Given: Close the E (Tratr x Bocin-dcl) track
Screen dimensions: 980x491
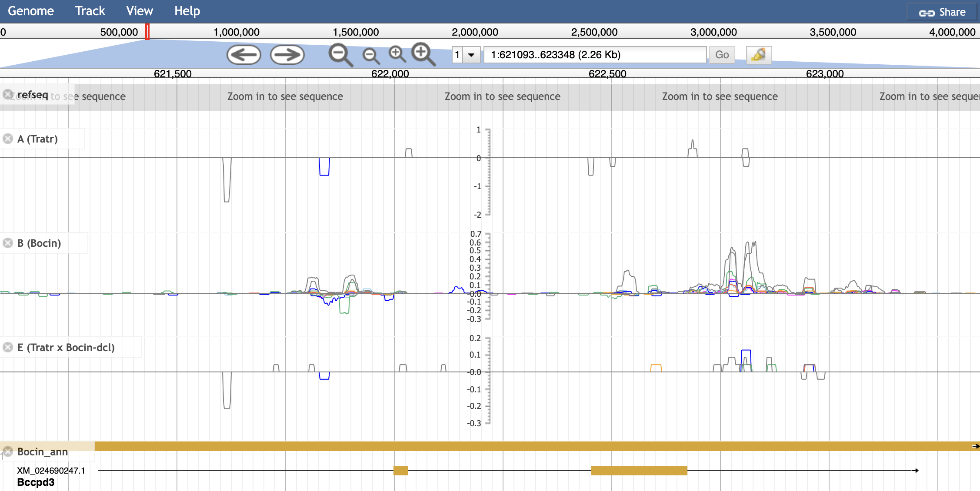Looking at the screenshot, I should pos(8,348).
